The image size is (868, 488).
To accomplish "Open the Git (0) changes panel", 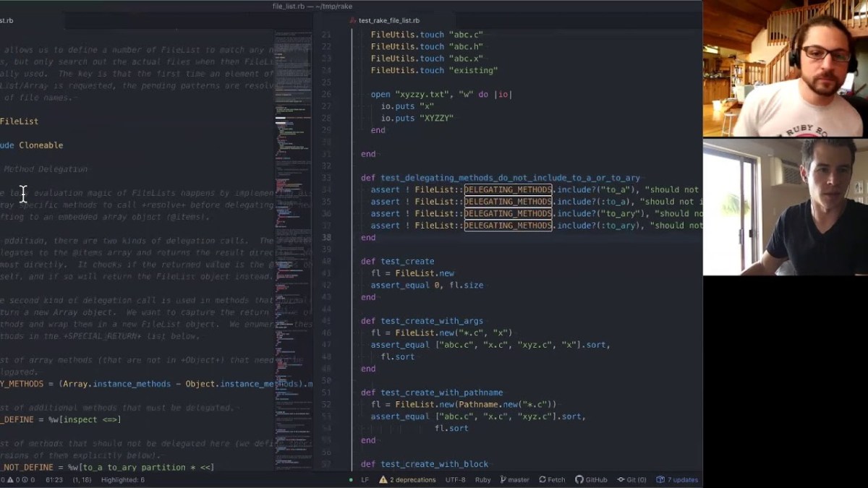I will [x=631, y=479].
